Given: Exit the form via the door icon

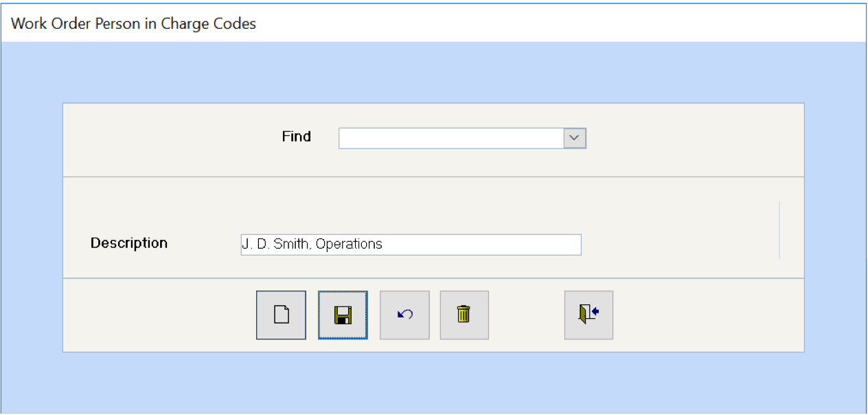Looking at the screenshot, I should click(x=589, y=315).
